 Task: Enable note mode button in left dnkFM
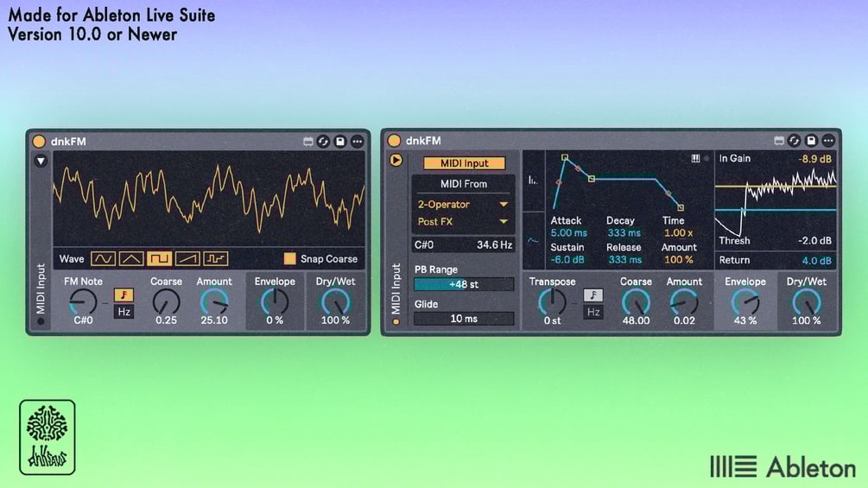[124, 295]
